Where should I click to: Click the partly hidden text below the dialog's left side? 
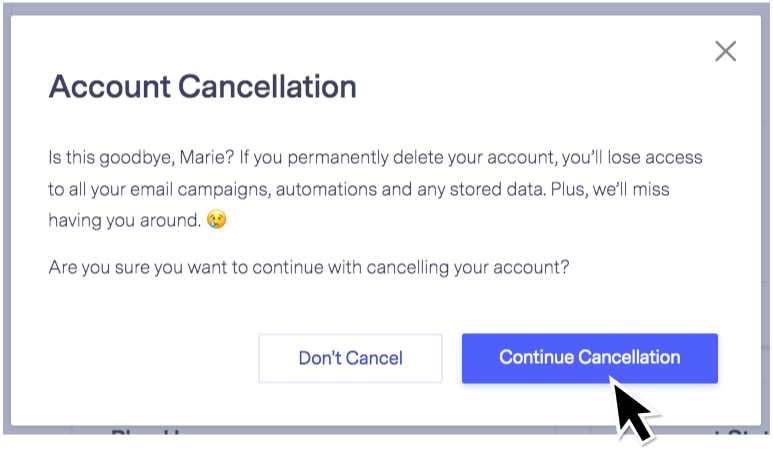[x=146, y=432]
